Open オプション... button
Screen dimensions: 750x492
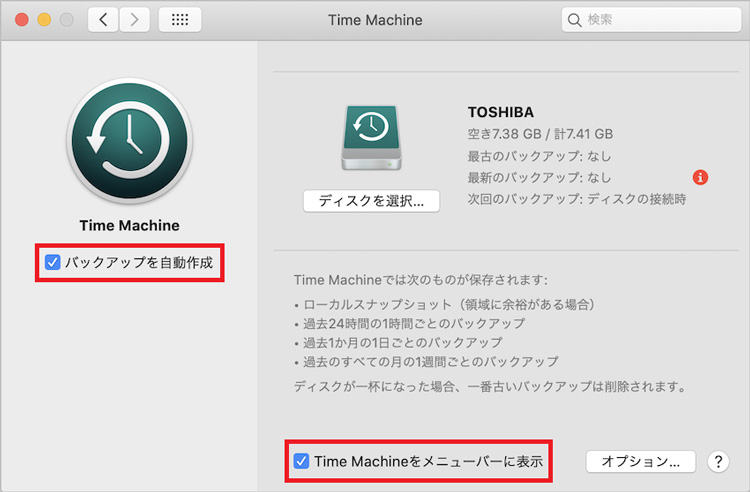(640, 461)
